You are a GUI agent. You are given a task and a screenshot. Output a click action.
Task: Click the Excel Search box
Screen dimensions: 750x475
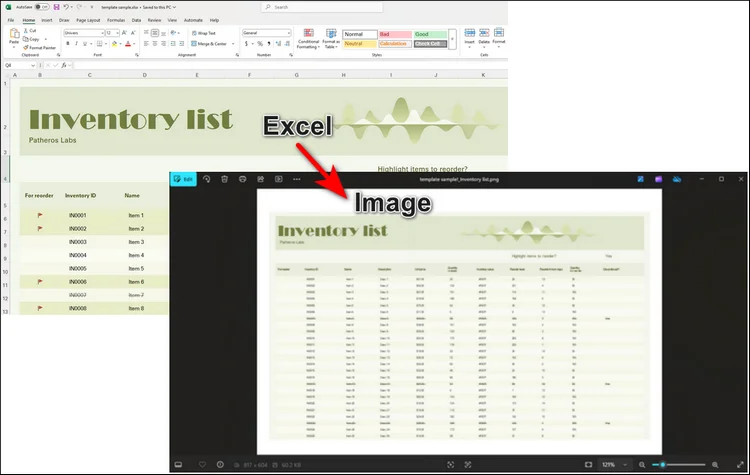point(322,7)
